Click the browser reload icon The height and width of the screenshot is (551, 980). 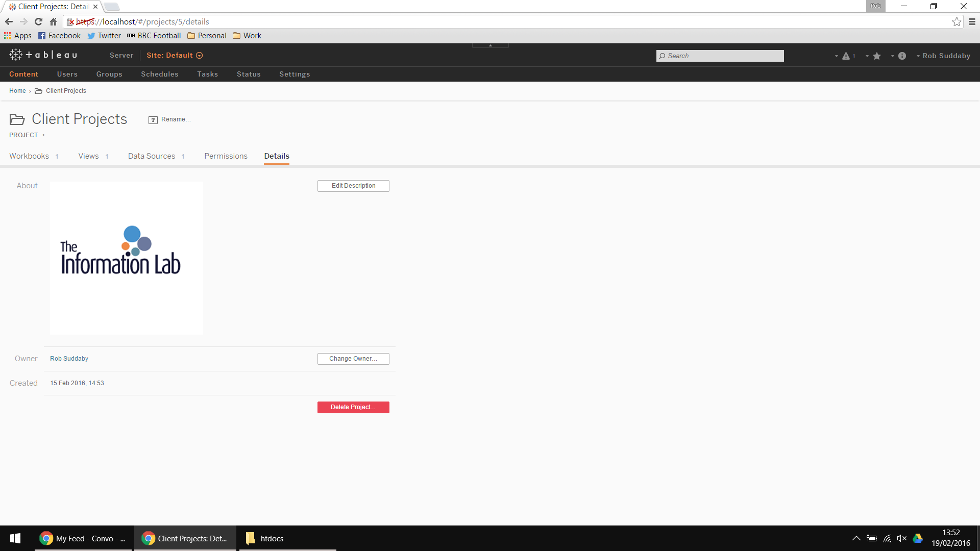(x=38, y=22)
